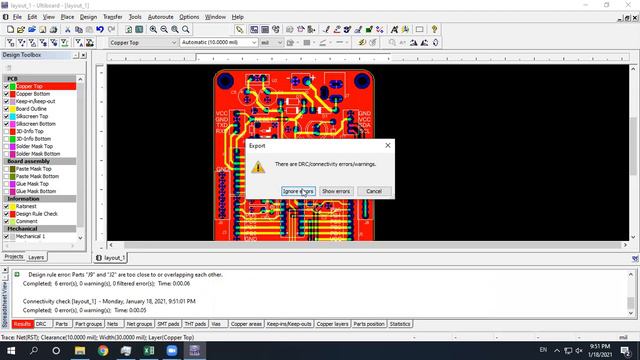The width and height of the screenshot is (640, 360).
Task: Click the Windows Start button
Action: coord(11,351)
